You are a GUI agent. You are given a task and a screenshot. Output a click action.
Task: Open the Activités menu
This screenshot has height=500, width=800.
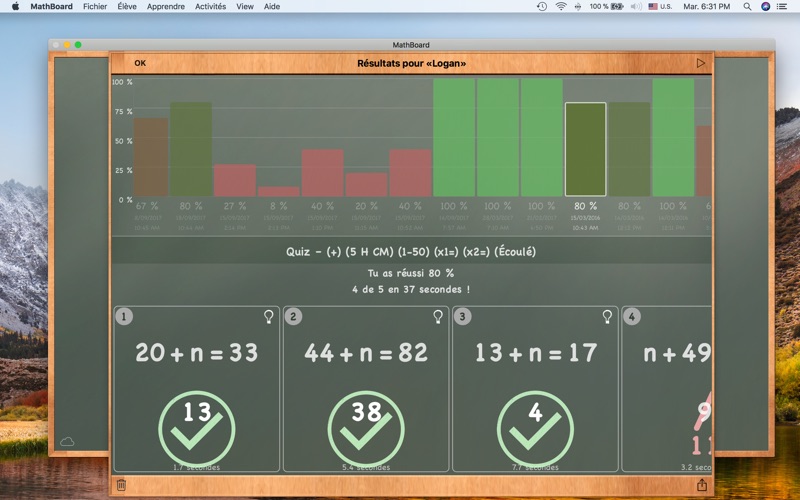click(x=210, y=6)
